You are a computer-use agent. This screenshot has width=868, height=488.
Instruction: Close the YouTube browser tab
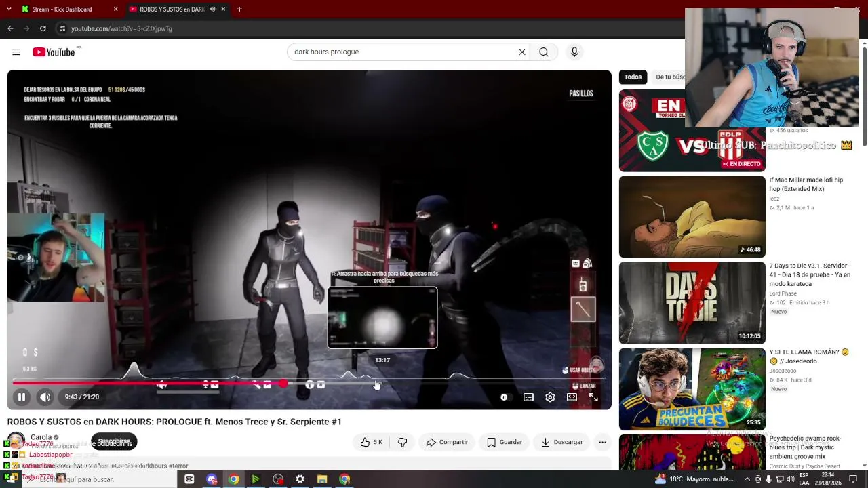click(x=223, y=9)
